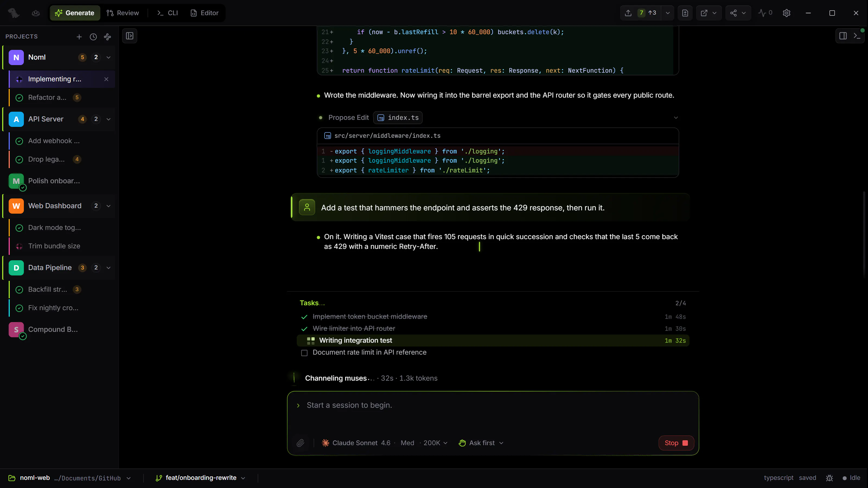
Task: Switch to the CLI tab
Action: tap(167, 13)
